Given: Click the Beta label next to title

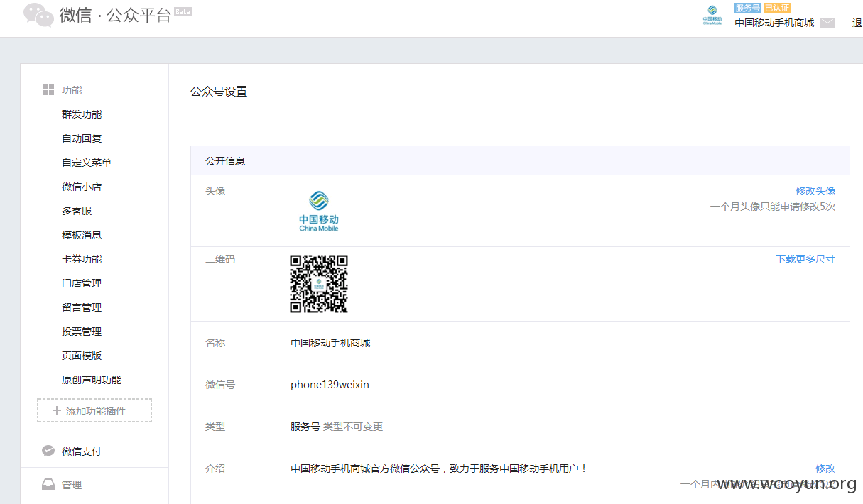Looking at the screenshot, I should click(x=183, y=12).
